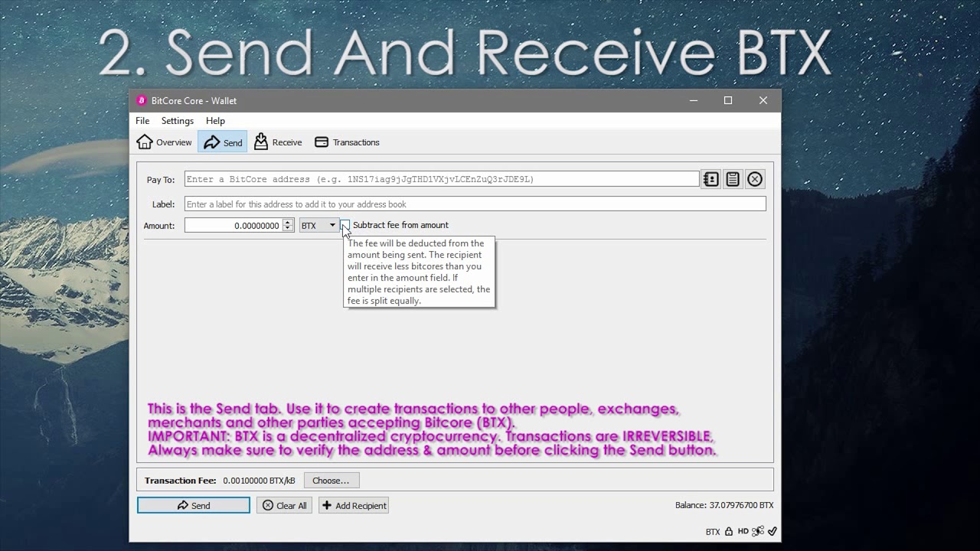Open the Help menu
980x551 pixels.
[x=215, y=121]
